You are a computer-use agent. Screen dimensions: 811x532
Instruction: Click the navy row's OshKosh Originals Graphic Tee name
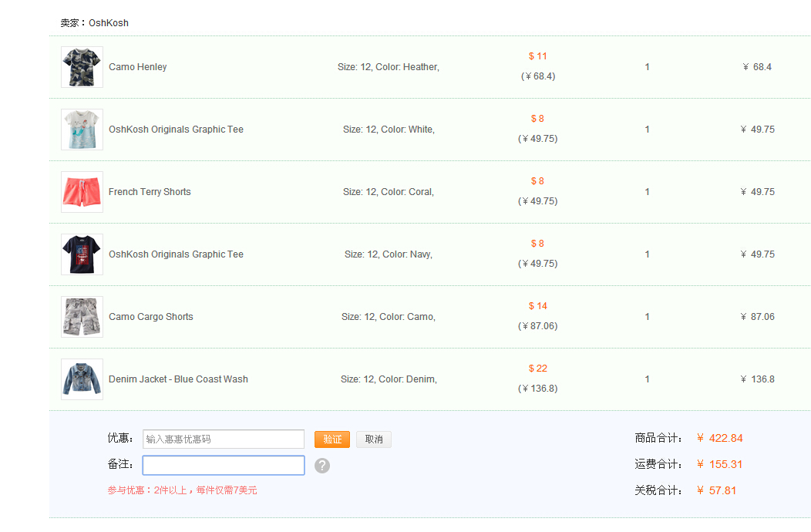point(176,254)
